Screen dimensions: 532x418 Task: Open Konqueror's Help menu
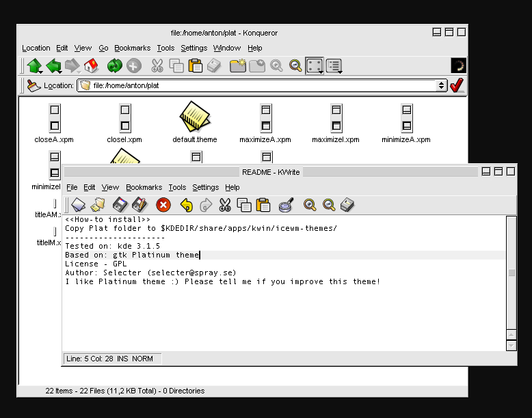pyautogui.click(x=255, y=48)
